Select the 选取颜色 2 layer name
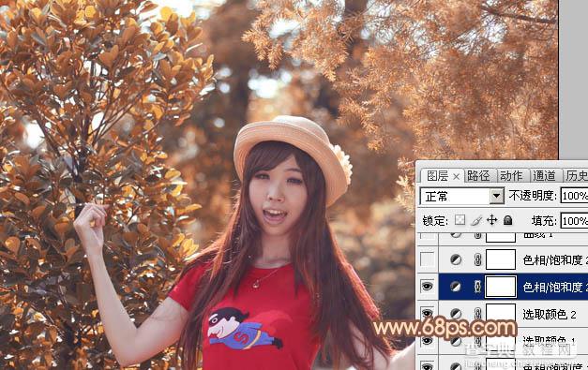 550,314
